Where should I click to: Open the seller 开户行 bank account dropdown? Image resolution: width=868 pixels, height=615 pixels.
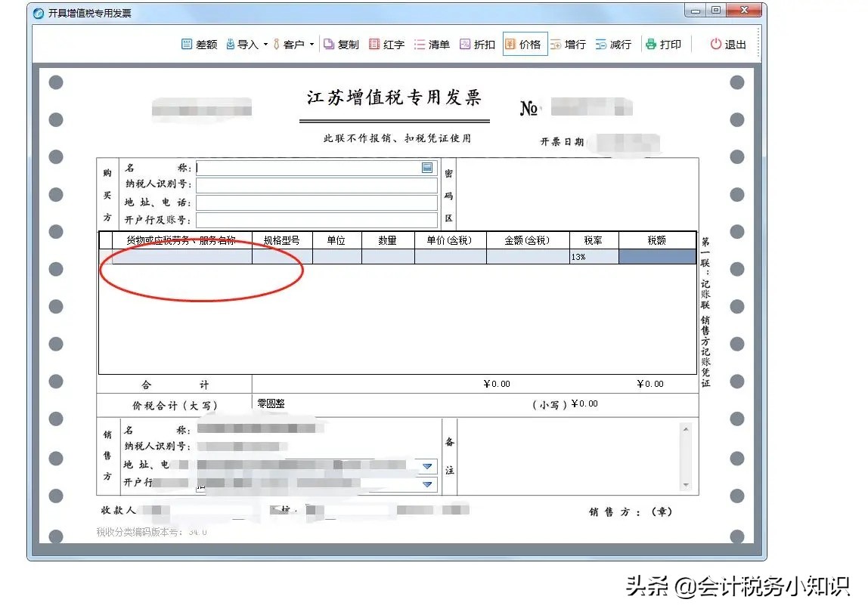(x=427, y=484)
